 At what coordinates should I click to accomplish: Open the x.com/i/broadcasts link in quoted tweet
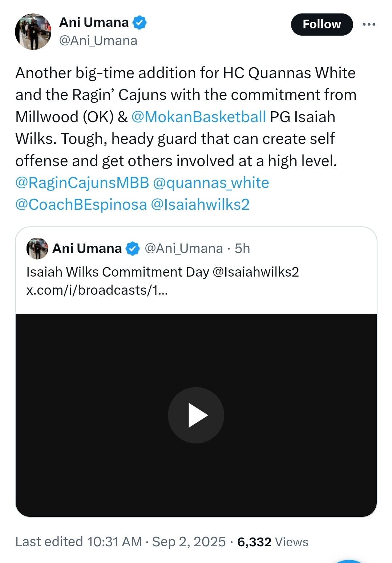[x=97, y=290]
